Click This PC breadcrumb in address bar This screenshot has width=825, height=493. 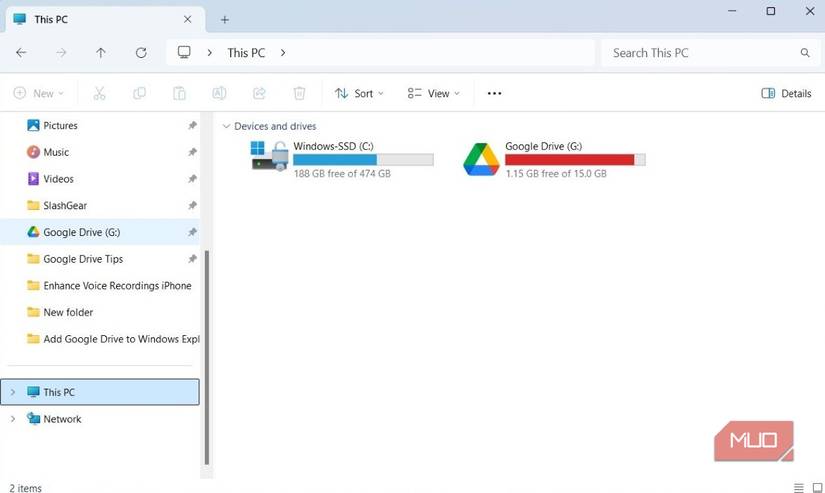tap(246, 53)
